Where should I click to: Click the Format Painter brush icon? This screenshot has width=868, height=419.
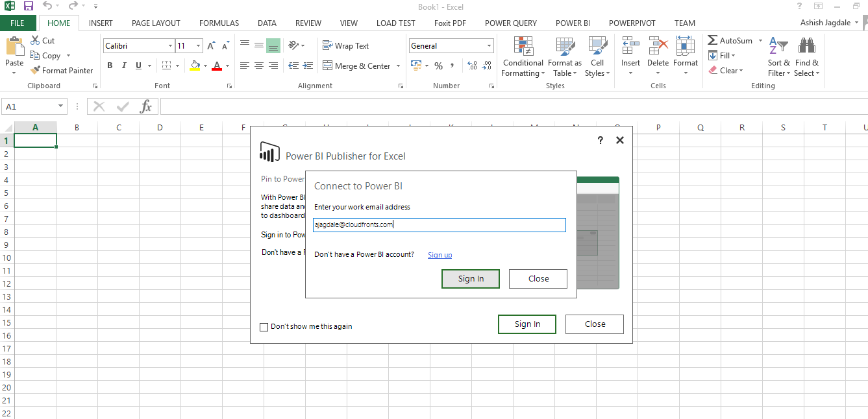pyautogui.click(x=36, y=71)
